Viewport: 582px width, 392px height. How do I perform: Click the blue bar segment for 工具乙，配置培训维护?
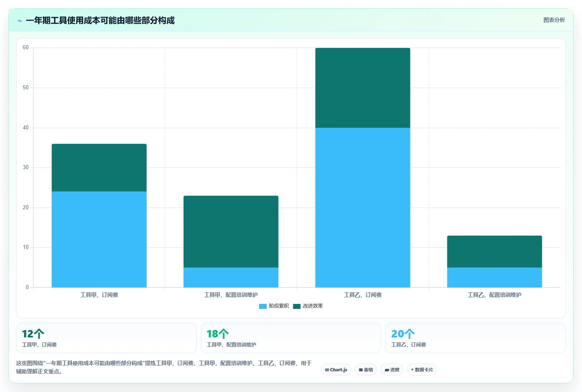click(x=495, y=277)
